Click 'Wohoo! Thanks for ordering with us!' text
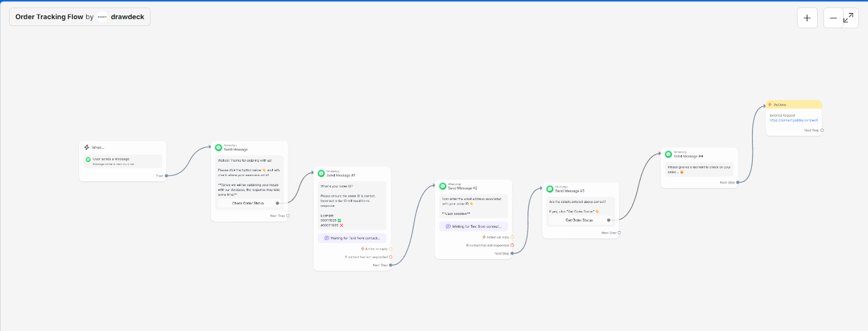The width and height of the screenshot is (868, 331). coord(245,161)
